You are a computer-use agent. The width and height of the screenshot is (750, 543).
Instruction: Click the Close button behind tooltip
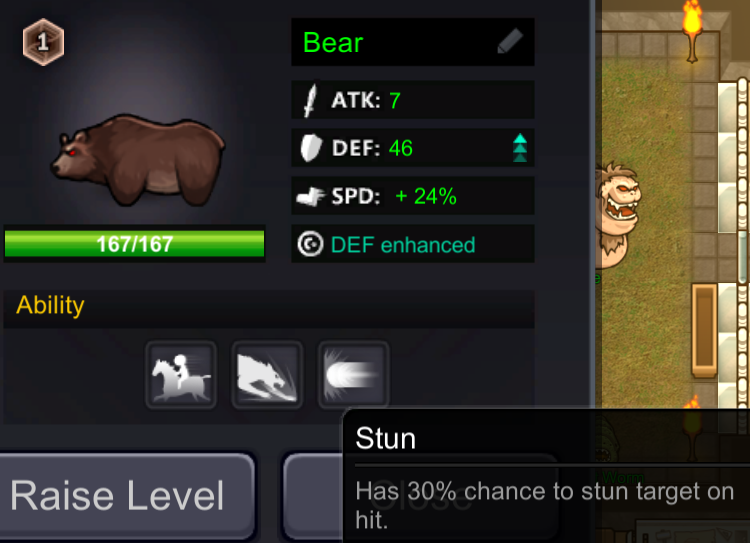(313, 497)
